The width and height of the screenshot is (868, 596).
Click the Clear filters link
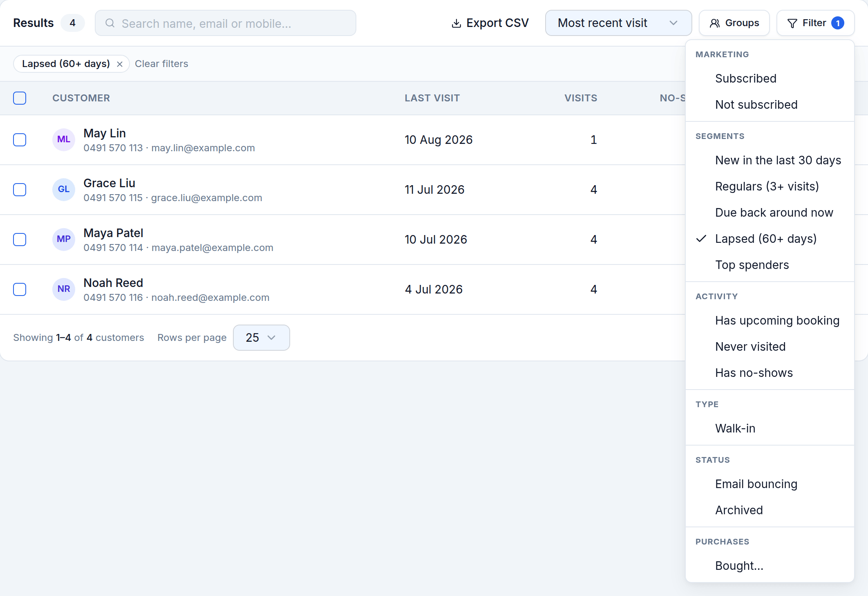coord(161,64)
